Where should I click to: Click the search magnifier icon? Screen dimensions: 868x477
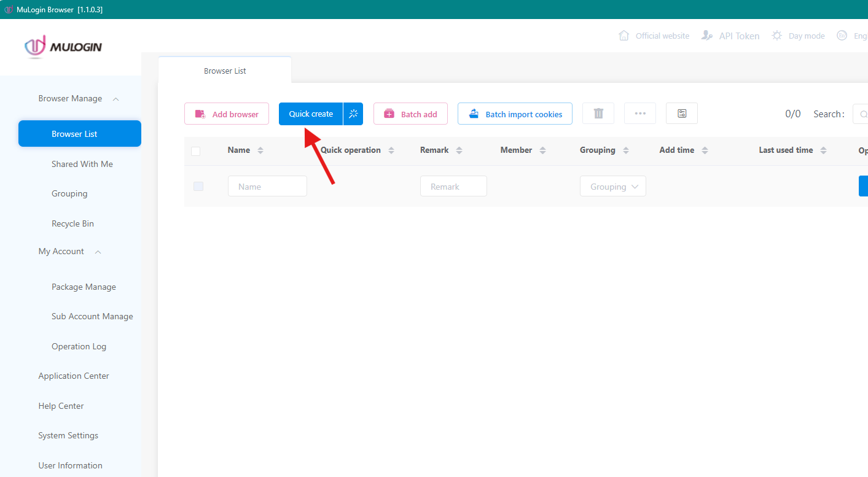tap(863, 114)
